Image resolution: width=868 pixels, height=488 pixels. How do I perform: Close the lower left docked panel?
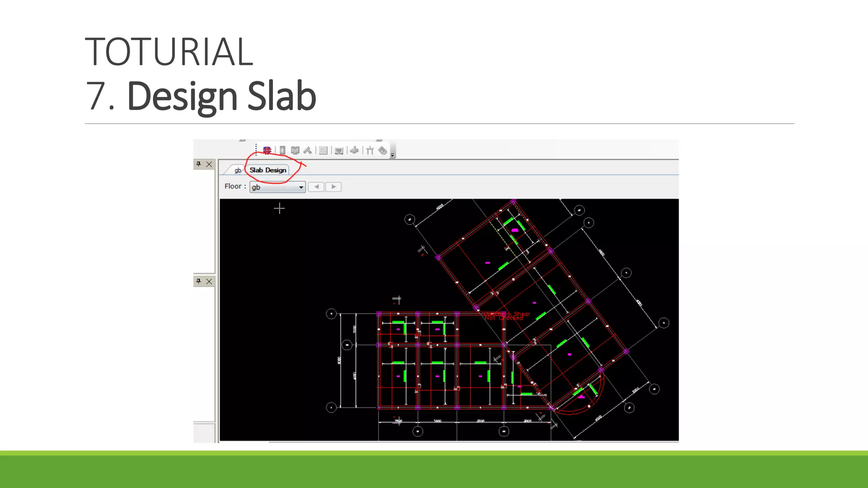[x=209, y=281]
